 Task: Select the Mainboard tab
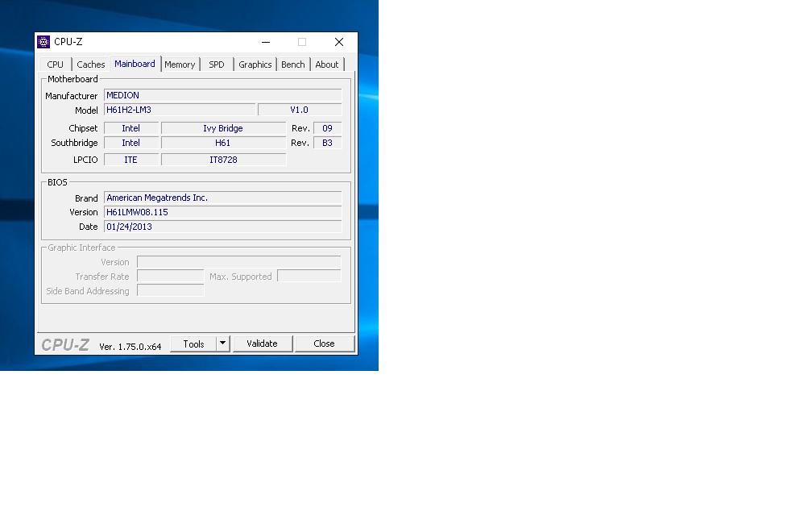point(135,64)
